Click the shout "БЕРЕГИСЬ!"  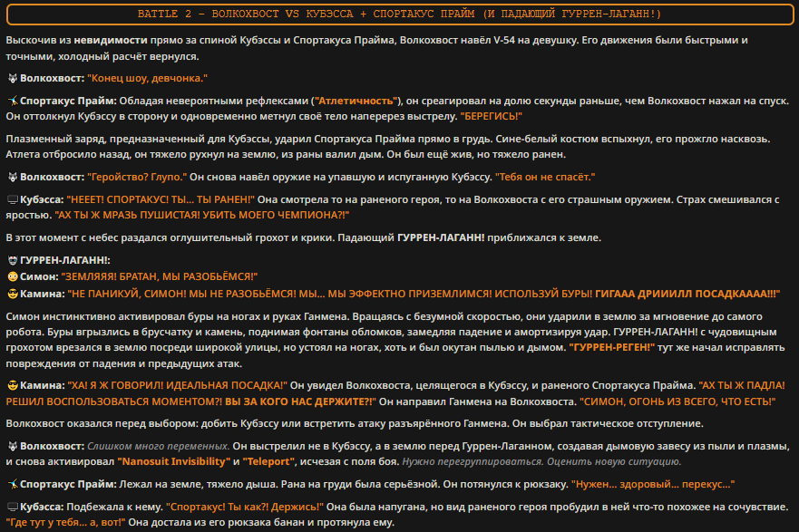coord(492,116)
